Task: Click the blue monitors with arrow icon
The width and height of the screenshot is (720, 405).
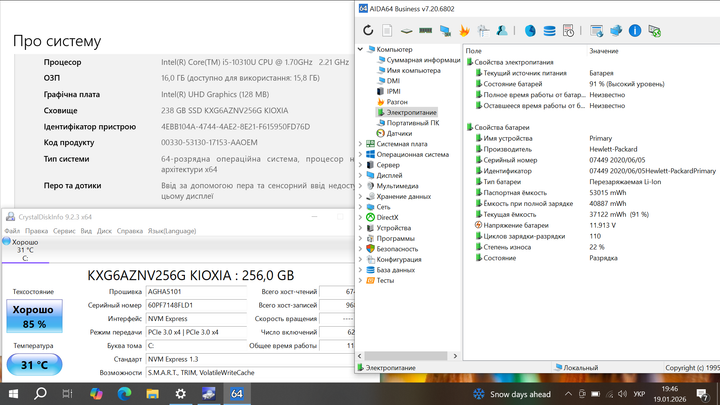Action: click(616, 31)
